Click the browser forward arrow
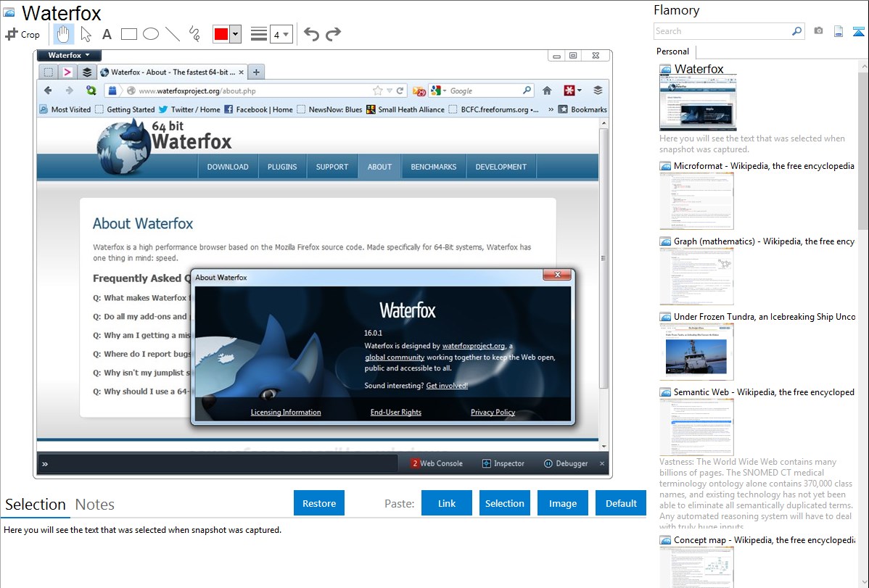 70,91
